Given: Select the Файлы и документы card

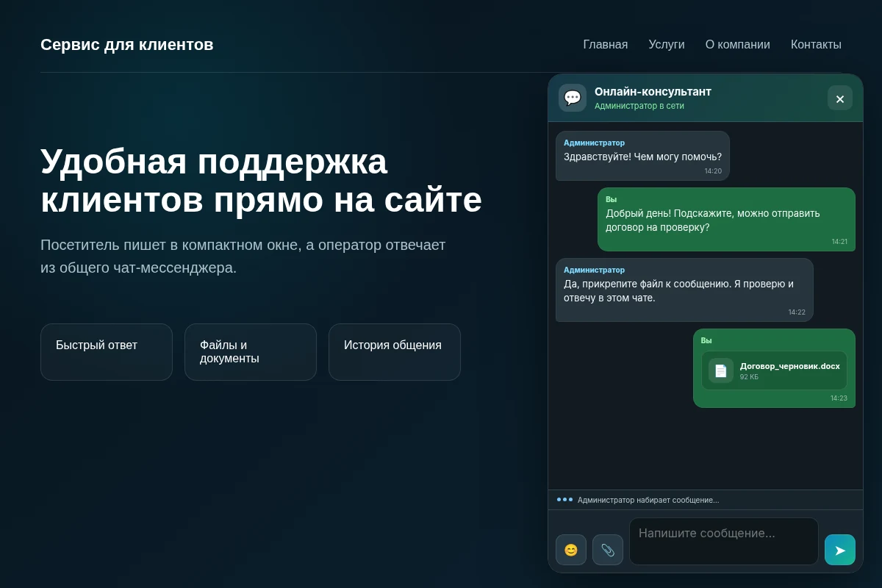Looking at the screenshot, I should coord(251,352).
